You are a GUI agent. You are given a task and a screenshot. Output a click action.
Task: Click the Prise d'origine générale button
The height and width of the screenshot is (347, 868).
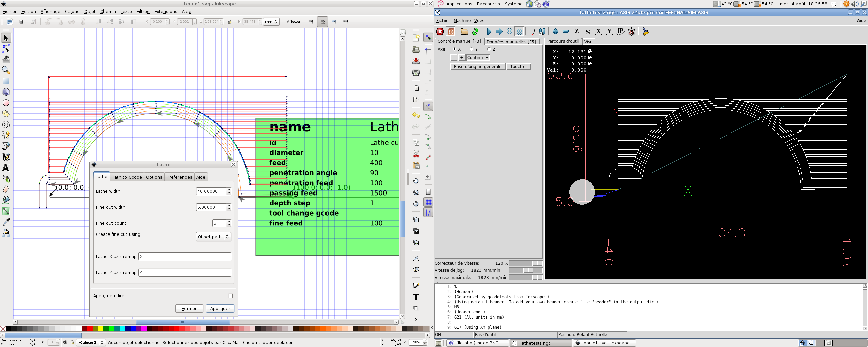point(477,67)
